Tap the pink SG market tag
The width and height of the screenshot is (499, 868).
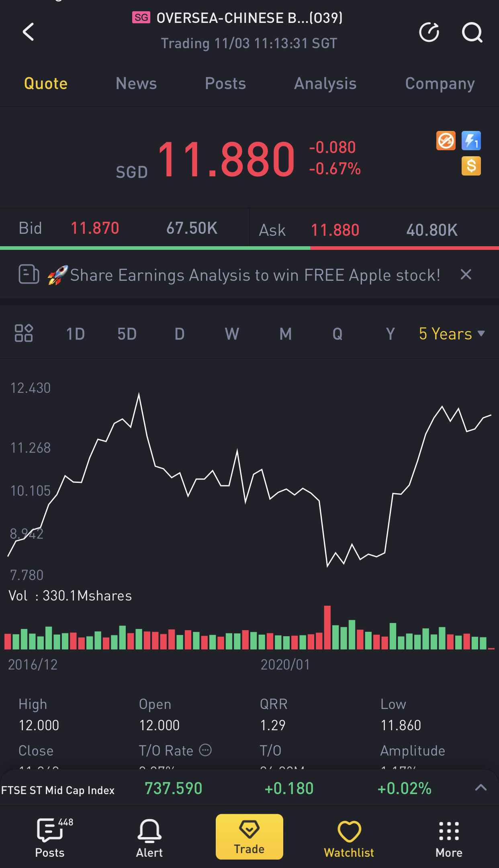click(141, 17)
